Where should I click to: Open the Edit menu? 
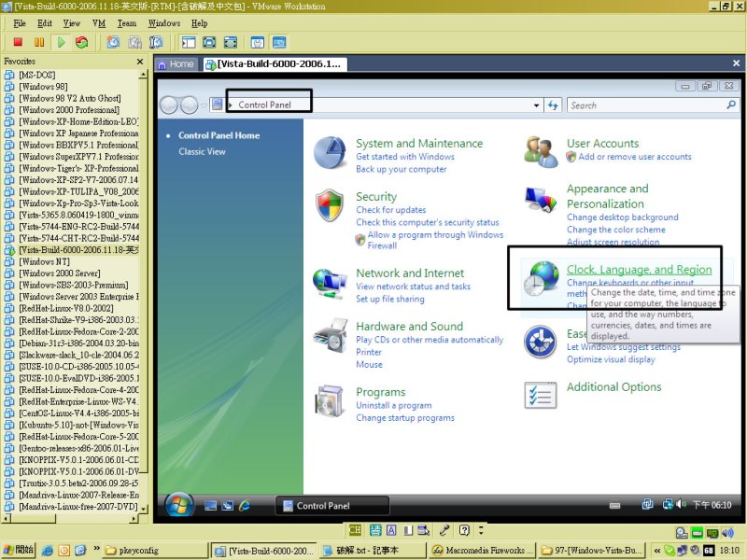tap(45, 23)
